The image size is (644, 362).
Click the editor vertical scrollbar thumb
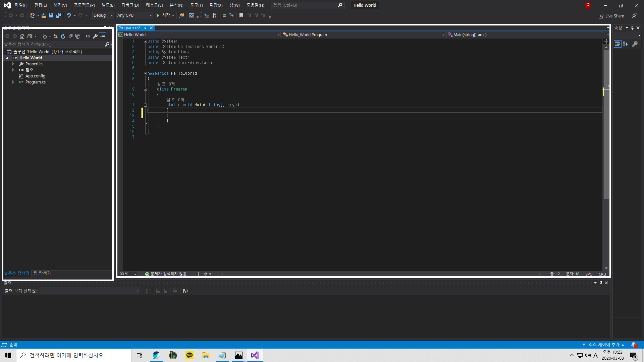pyautogui.click(x=606, y=124)
